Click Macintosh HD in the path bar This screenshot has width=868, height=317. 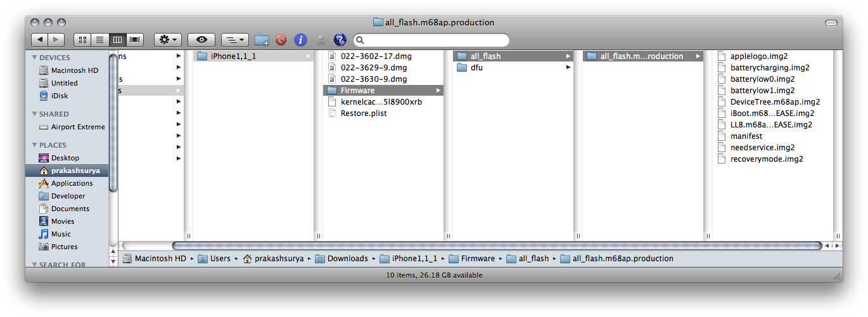point(155,259)
